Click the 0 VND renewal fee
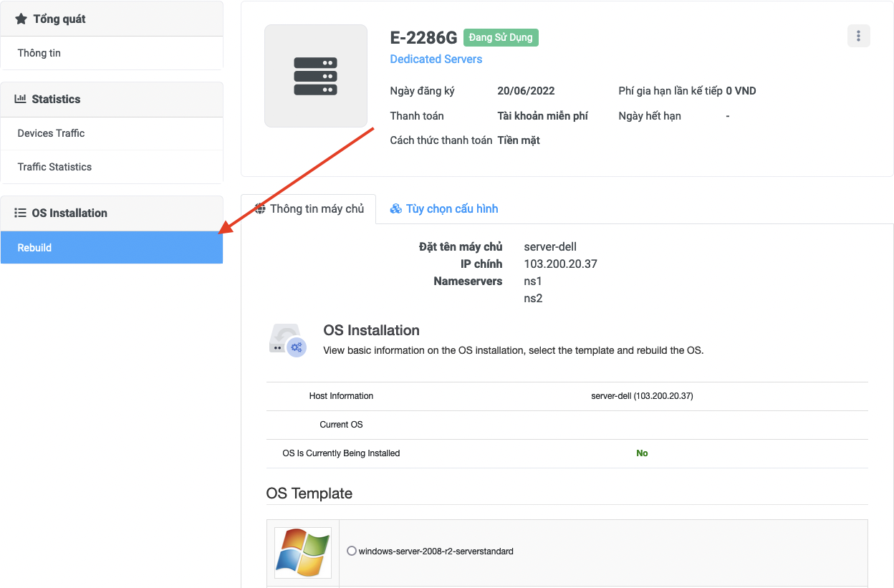 point(741,91)
